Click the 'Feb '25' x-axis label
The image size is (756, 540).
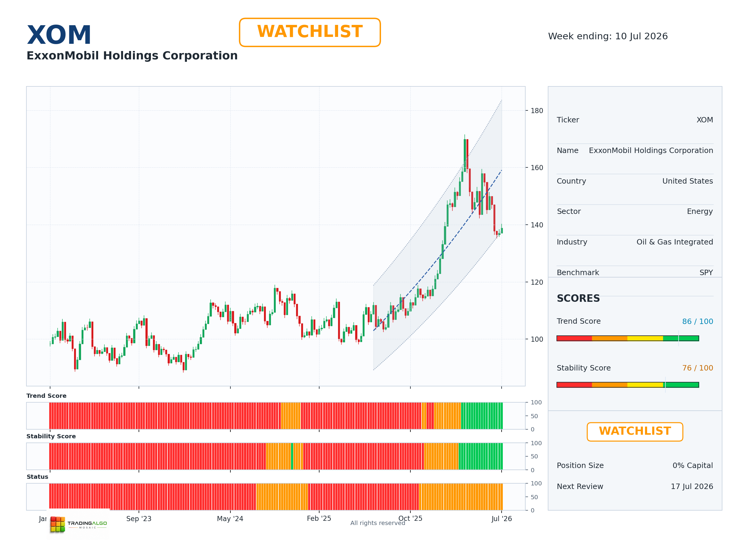(x=319, y=519)
